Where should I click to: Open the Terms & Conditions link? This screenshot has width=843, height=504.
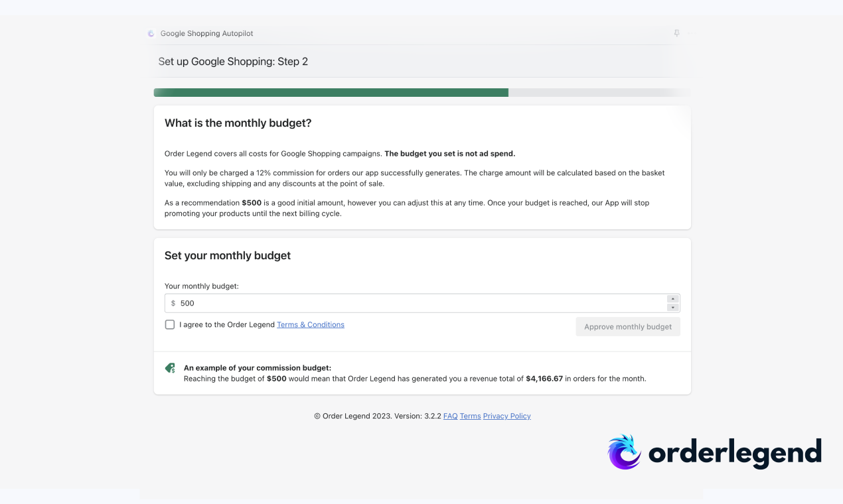[x=311, y=325]
